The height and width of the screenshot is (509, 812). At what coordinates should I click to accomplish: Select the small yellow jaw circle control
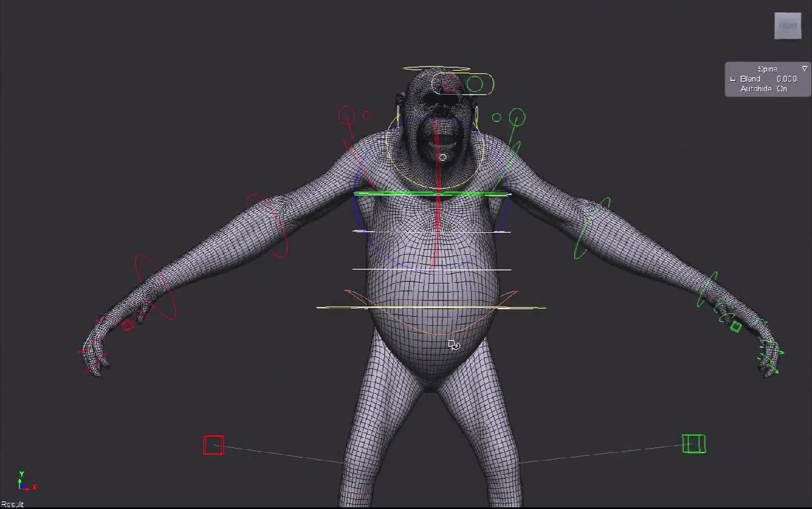click(443, 157)
